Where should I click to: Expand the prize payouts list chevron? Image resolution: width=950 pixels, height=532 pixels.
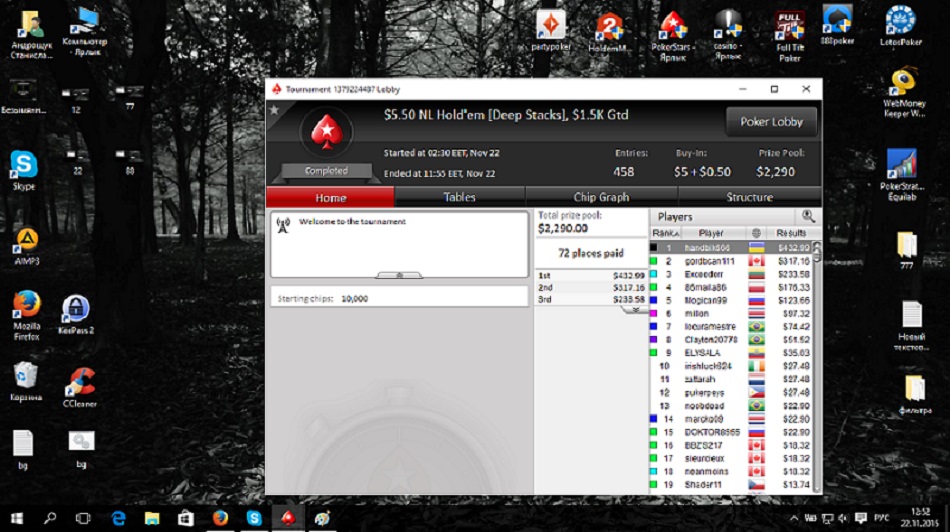635,310
